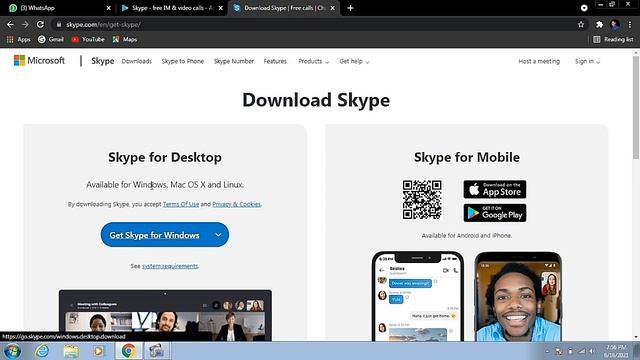This screenshot has width=640, height=360.
Task: Switch to the Skype free IM tab
Action: (x=171, y=8)
